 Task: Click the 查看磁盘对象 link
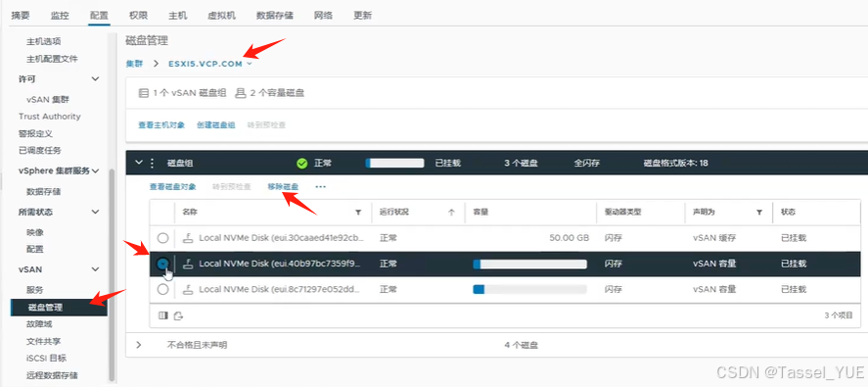coord(172,187)
